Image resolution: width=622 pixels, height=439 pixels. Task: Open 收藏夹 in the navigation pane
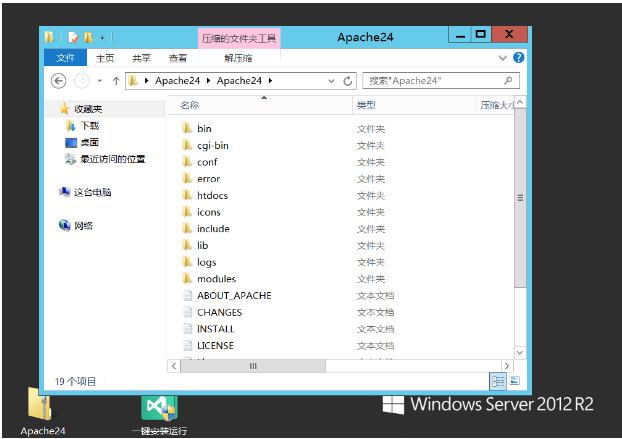pyautogui.click(x=88, y=109)
